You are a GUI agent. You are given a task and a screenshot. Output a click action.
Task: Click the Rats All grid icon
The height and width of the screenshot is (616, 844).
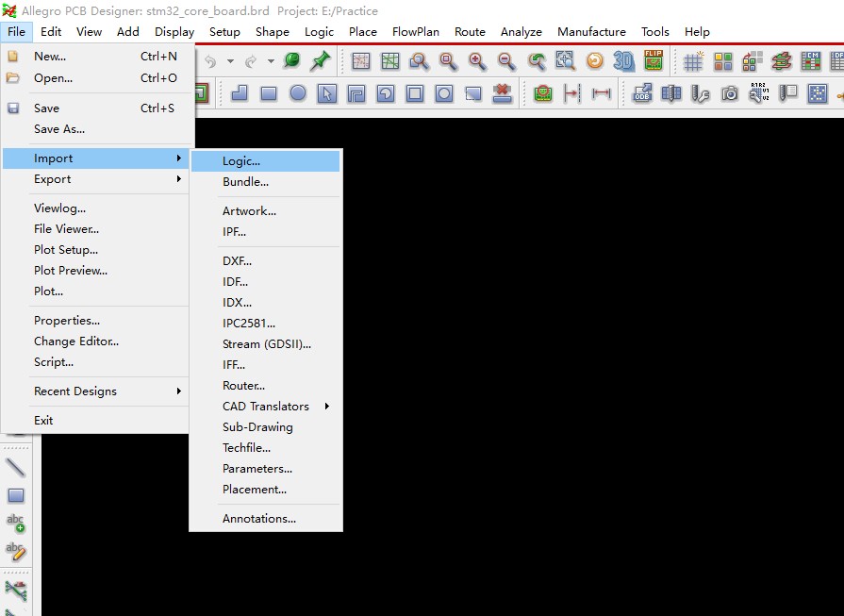pos(389,61)
